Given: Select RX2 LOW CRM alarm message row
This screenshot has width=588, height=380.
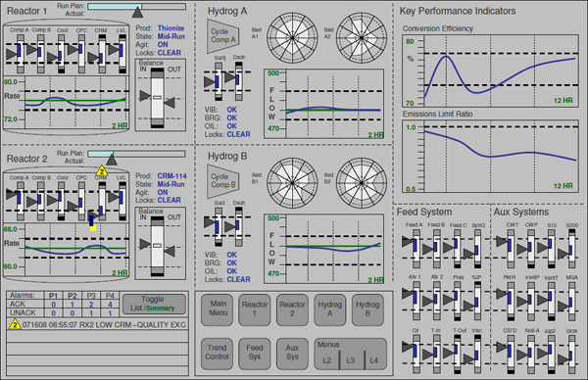Looking at the screenshot, I should (97, 324).
